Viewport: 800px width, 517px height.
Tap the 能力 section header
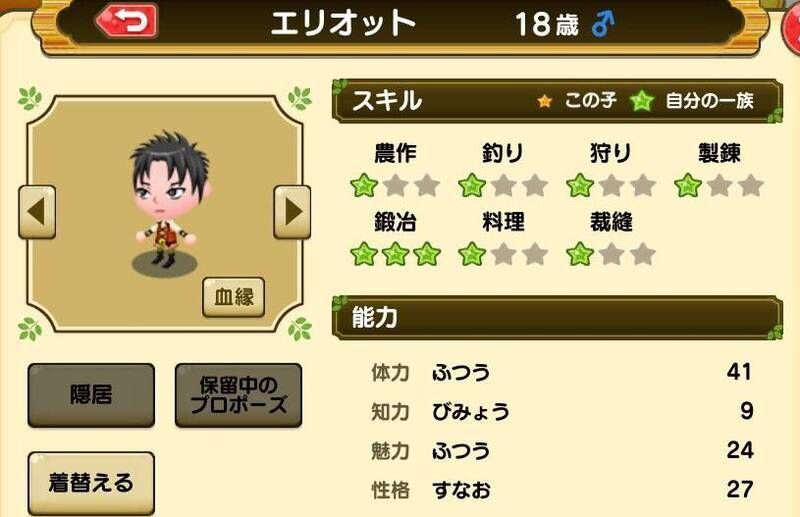coord(557,317)
